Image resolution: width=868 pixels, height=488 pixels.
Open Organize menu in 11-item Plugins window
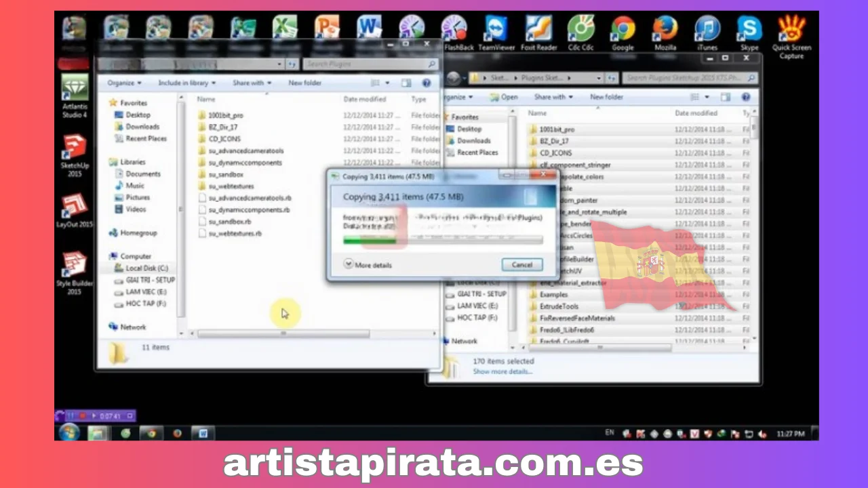click(x=124, y=83)
